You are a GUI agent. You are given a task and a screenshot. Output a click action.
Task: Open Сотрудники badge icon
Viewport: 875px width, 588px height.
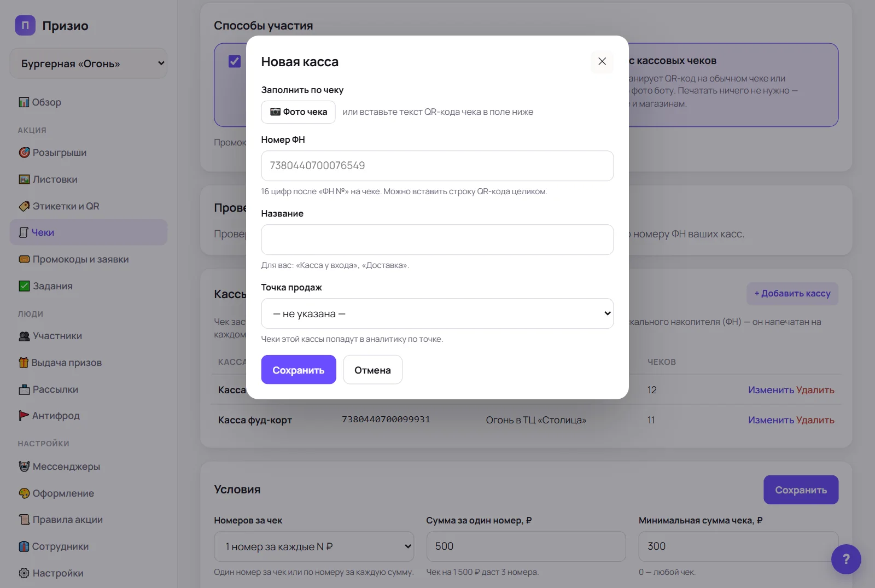[24, 546]
